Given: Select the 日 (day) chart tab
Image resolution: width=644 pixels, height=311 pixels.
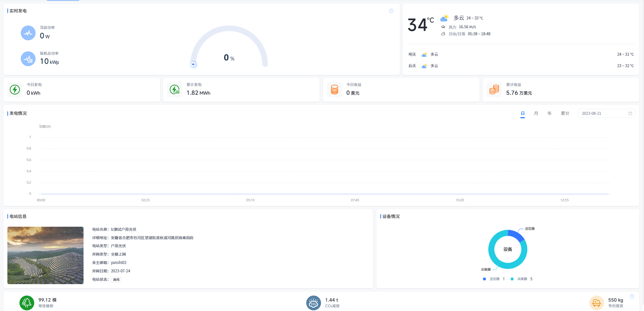Looking at the screenshot, I should (x=523, y=114).
